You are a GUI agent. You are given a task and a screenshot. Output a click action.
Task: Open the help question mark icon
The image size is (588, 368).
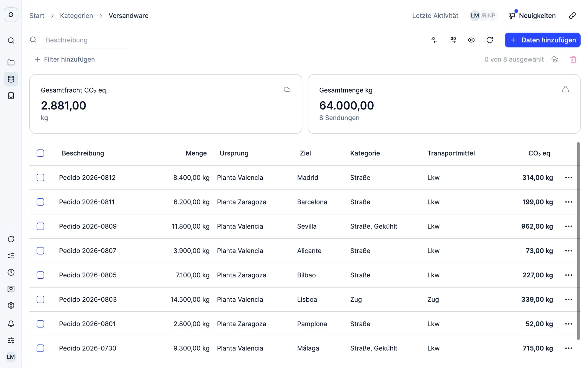(11, 272)
